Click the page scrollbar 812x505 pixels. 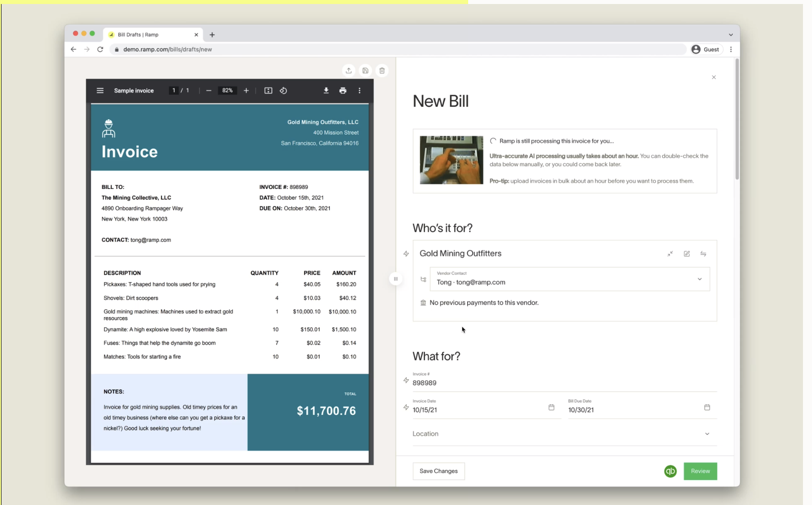737,119
